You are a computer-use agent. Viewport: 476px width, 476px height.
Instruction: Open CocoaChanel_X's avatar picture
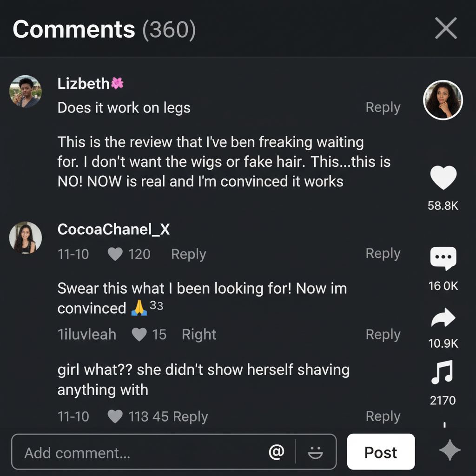pyautogui.click(x=25, y=238)
